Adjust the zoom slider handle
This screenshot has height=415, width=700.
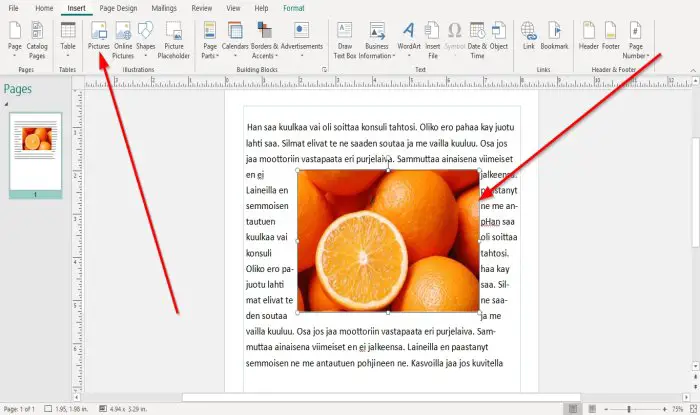coord(629,409)
